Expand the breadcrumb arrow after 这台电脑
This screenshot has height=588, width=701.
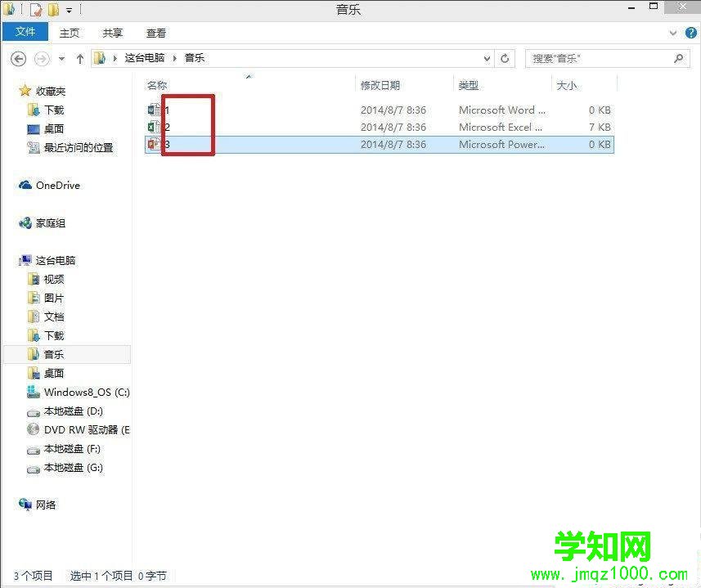tap(174, 58)
